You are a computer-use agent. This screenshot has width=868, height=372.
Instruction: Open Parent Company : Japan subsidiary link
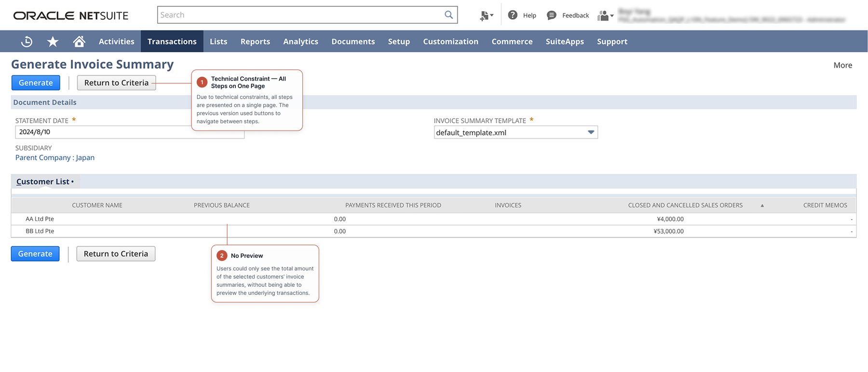(55, 158)
